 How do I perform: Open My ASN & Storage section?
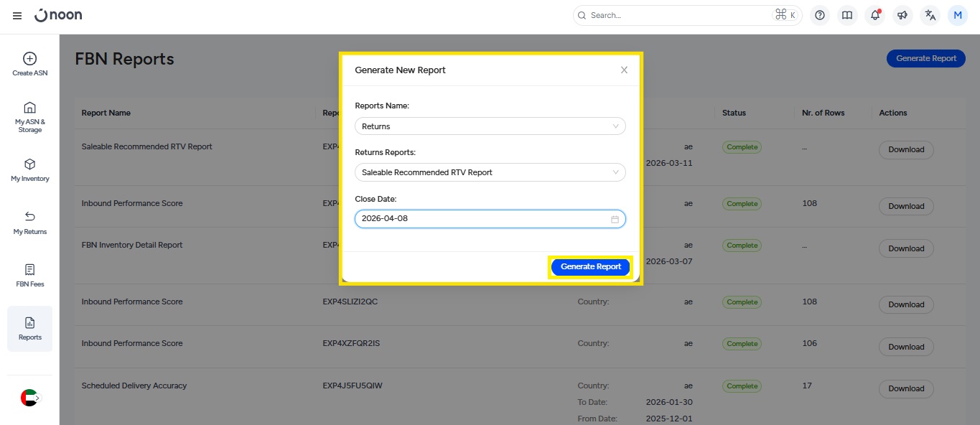point(30,117)
